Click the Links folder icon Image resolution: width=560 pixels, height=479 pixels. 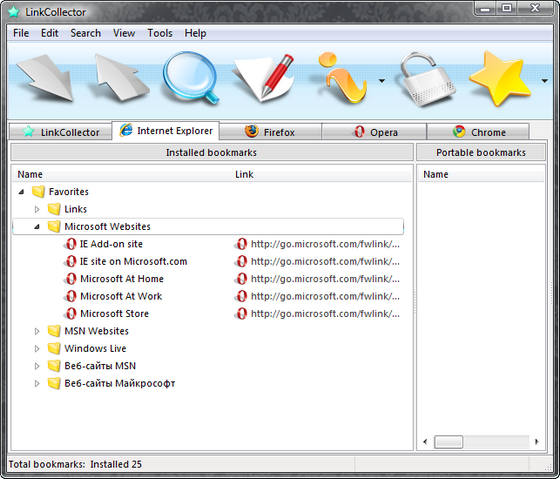tap(54, 209)
